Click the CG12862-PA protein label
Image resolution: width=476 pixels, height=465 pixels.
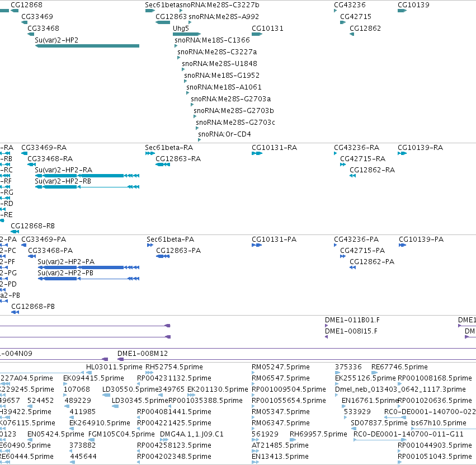click(372, 262)
